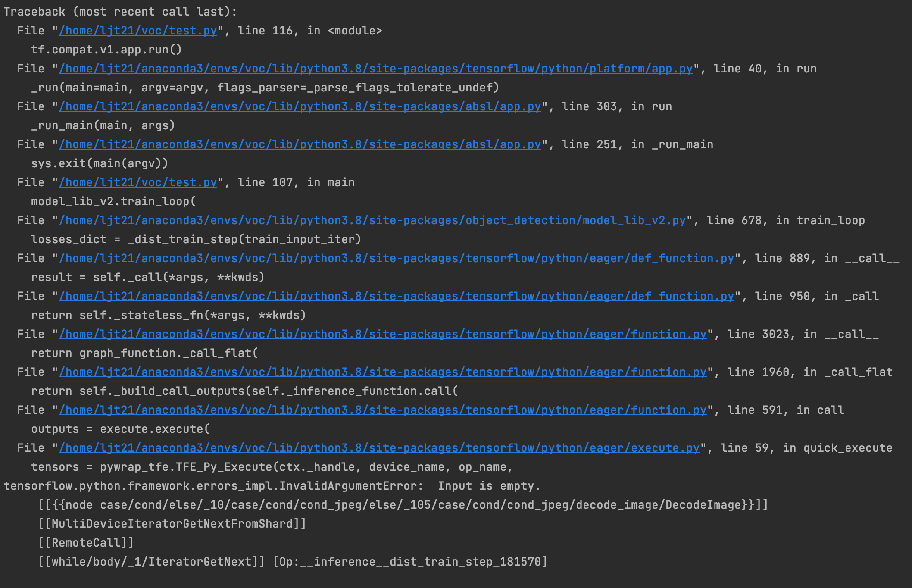
Task: Open def_function.py link at line 889
Action: click(x=394, y=258)
